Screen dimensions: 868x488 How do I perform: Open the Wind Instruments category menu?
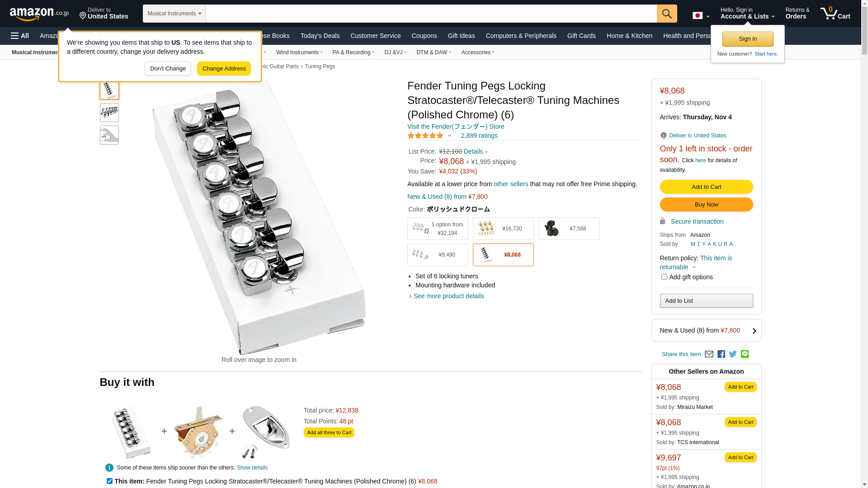(299, 52)
